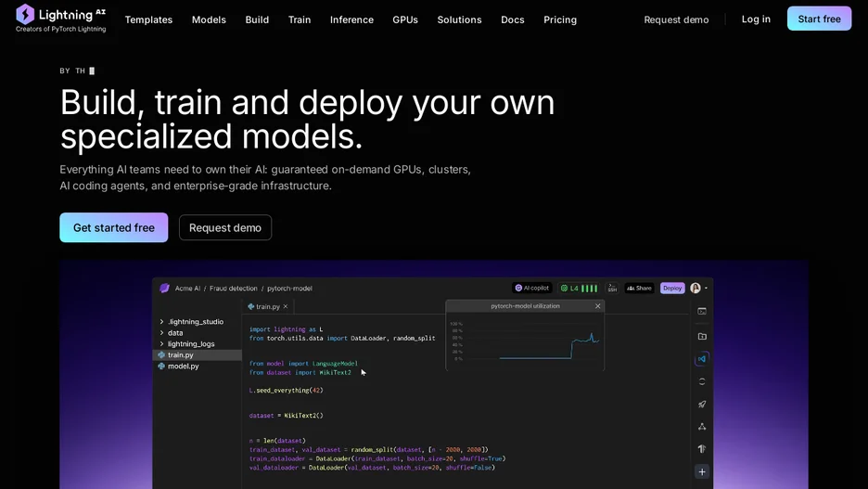Click Acme AI in the breadcrumb
The image size is (868, 489).
[187, 289]
